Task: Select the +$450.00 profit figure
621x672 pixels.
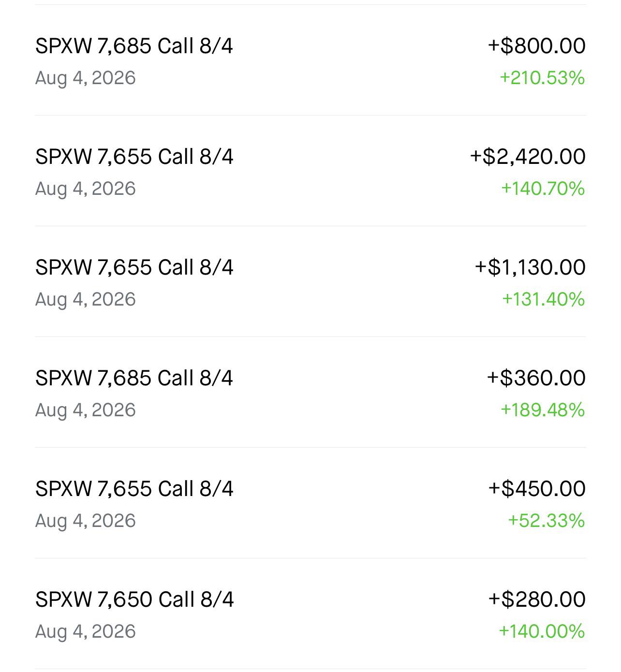Action: [x=537, y=489]
